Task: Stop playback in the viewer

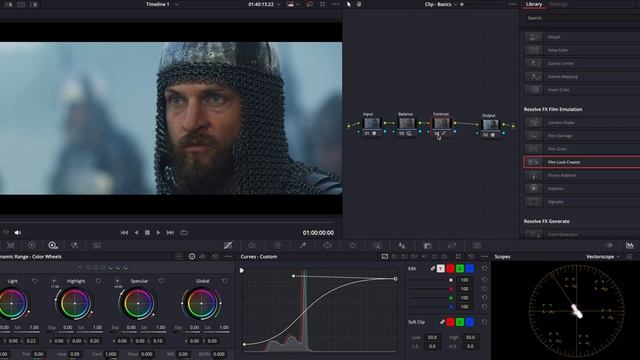Action: 147,233
